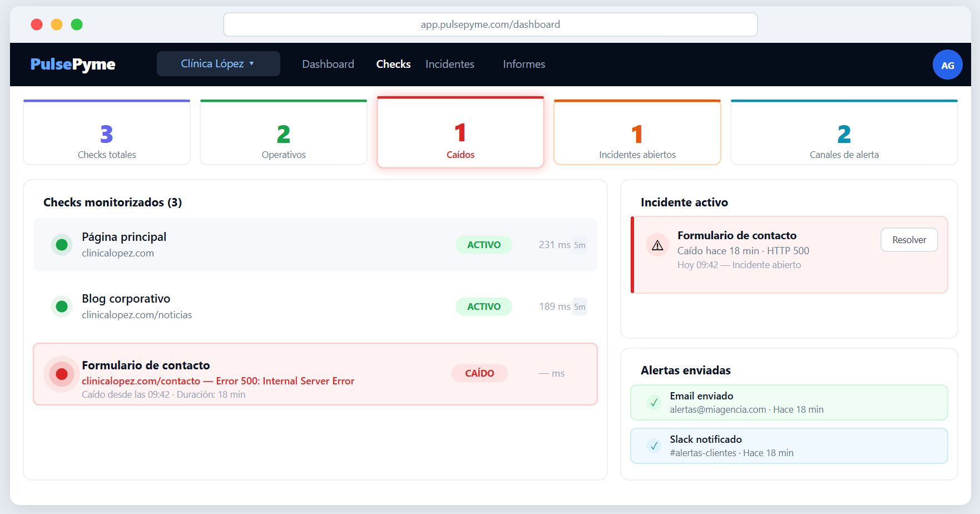
Task: Click the 5m interval tag next to 189 ms
Action: (580, 307)
